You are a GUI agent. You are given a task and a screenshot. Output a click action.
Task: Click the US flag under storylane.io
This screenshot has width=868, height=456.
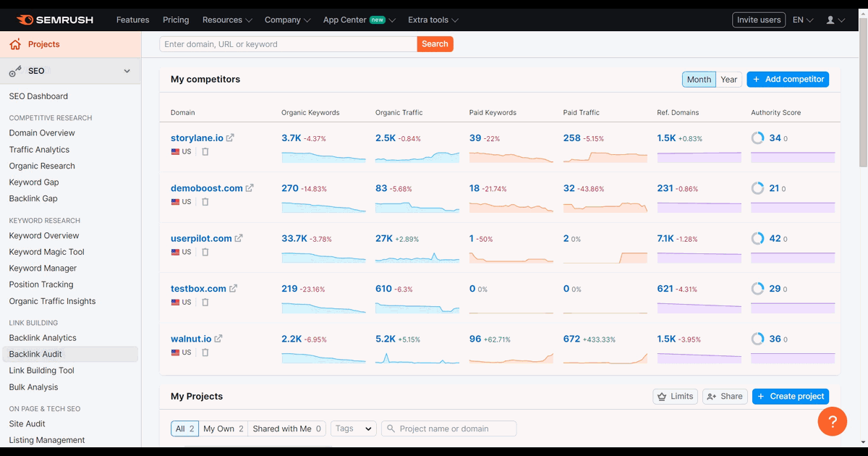tap(175, 152)
